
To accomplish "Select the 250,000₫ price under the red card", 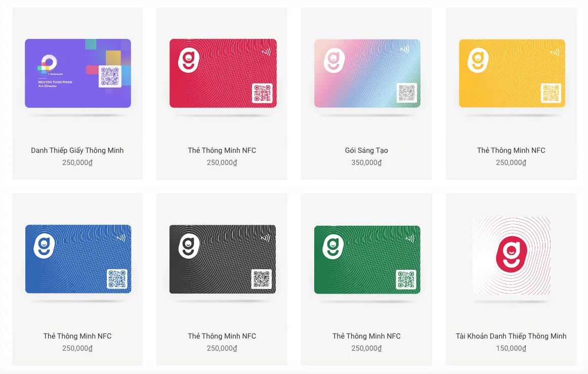I will click(222, 162).
